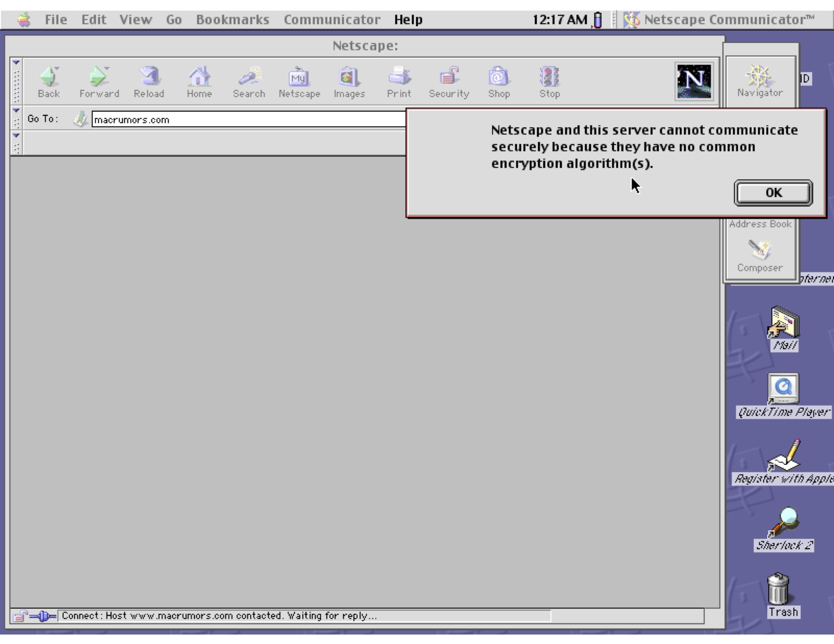834x644 pixels.
Task: Open the Security info icon
Action: [449, 82]
